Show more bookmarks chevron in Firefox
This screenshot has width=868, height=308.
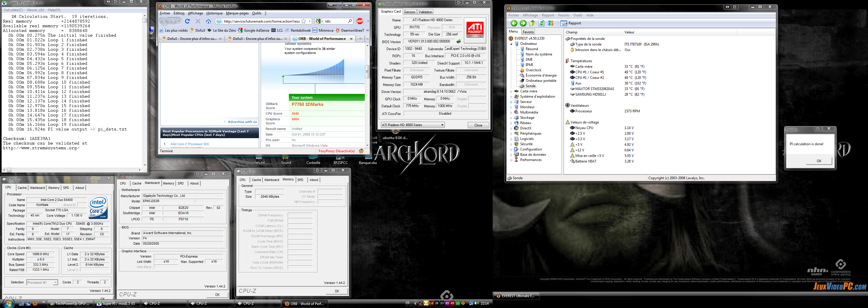(x=367, y=30)
